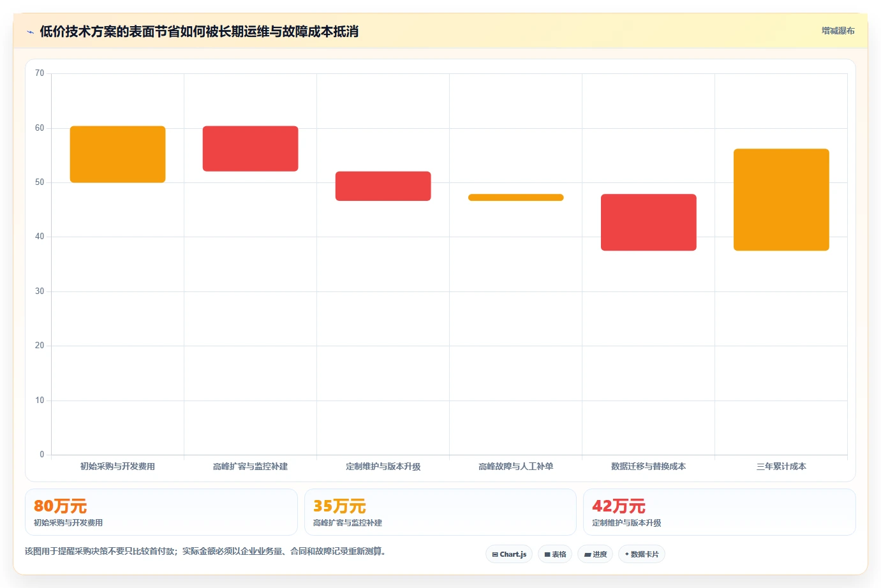The height and width of the screenshot is (588, 881).
Task: Click the chart title 低价技术方案的表面节省
Action: (x=110, y=31)
